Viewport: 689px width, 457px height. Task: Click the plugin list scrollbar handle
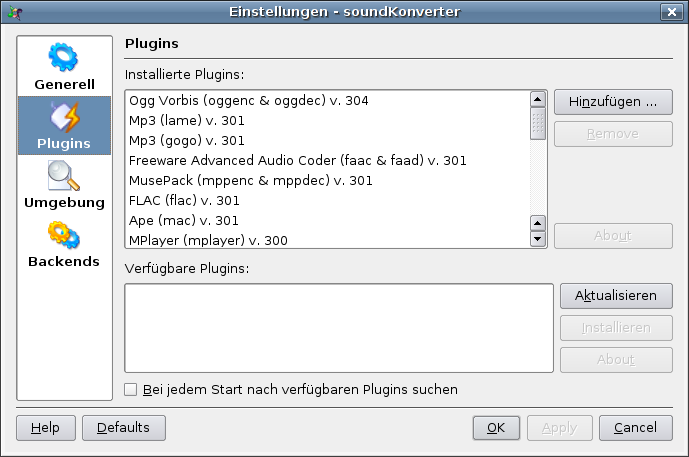(538, 124)
